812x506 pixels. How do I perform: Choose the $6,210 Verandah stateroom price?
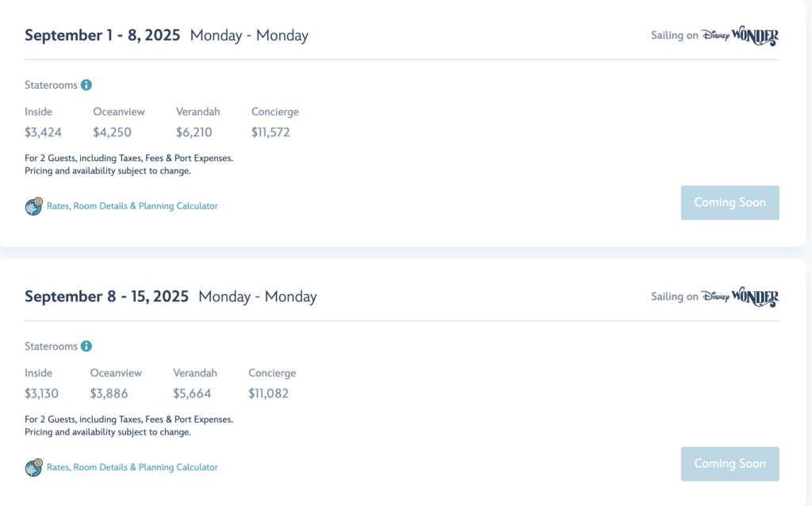(x=194, y=132)
